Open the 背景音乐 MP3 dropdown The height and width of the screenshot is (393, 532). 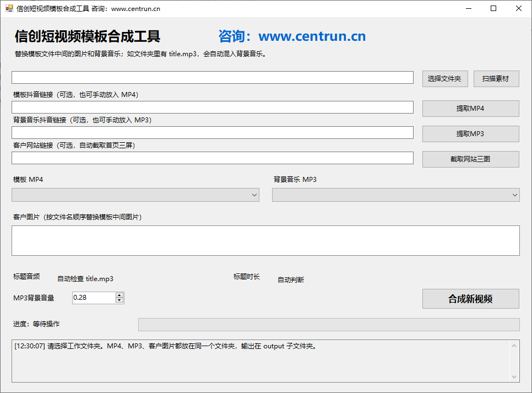coord(395,195)
